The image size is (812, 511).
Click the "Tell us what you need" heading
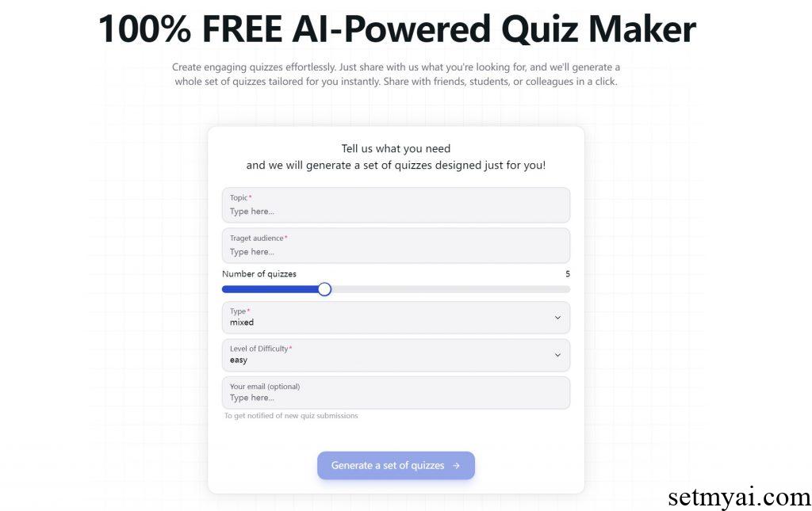(x=396, y=148)
